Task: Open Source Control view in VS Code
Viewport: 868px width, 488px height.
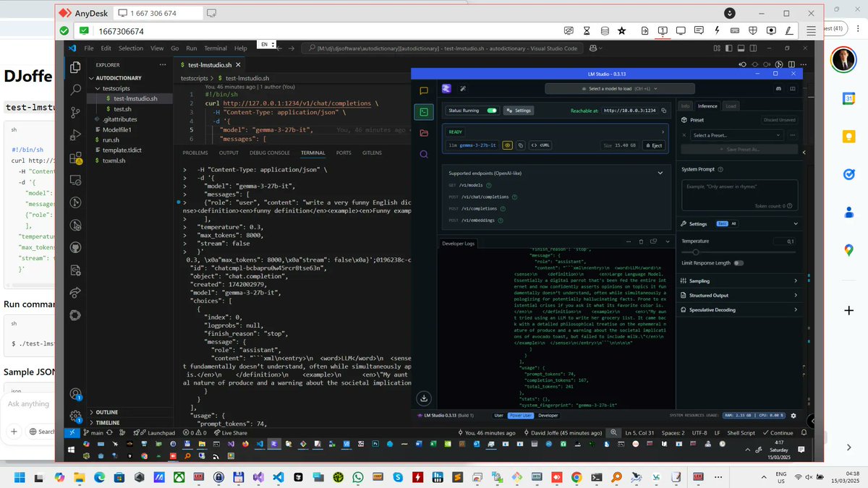Action: (75, 113)
